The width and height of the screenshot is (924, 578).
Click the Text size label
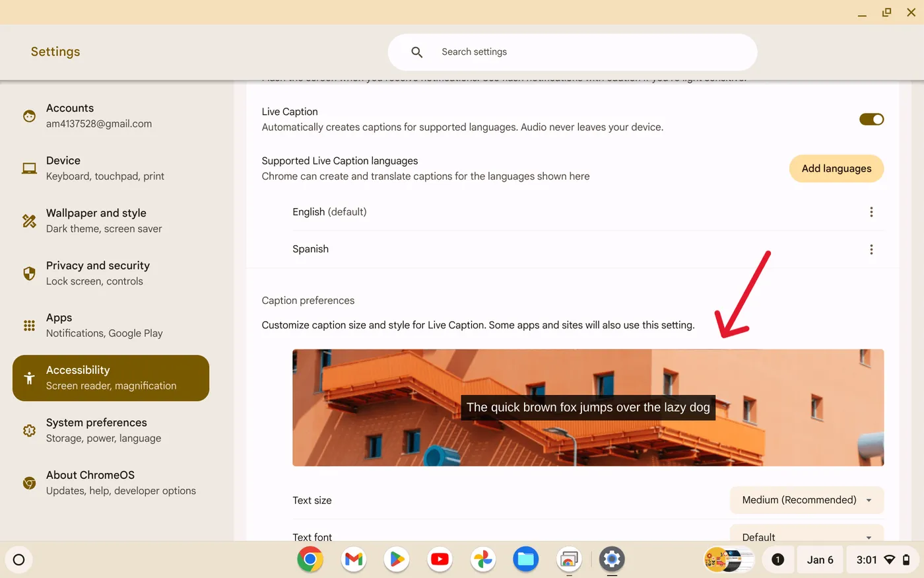(x=312, y=501)
